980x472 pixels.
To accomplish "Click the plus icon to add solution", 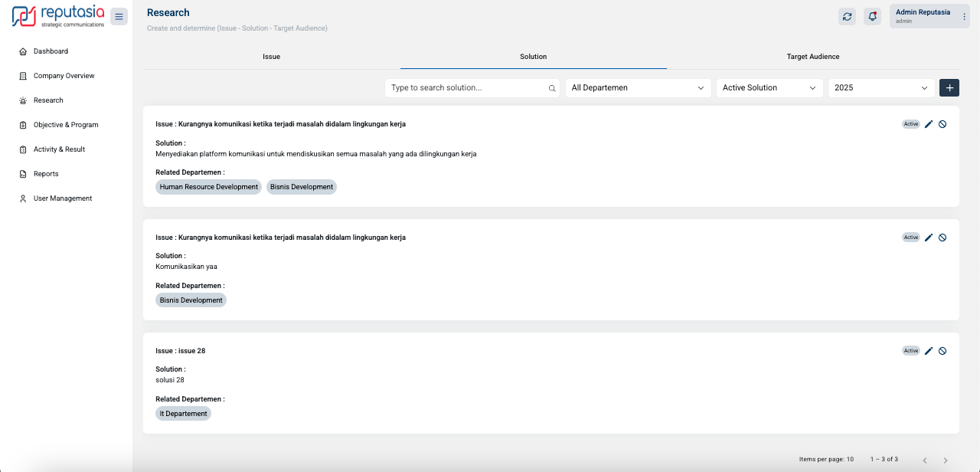I will [x=949, y=88].
